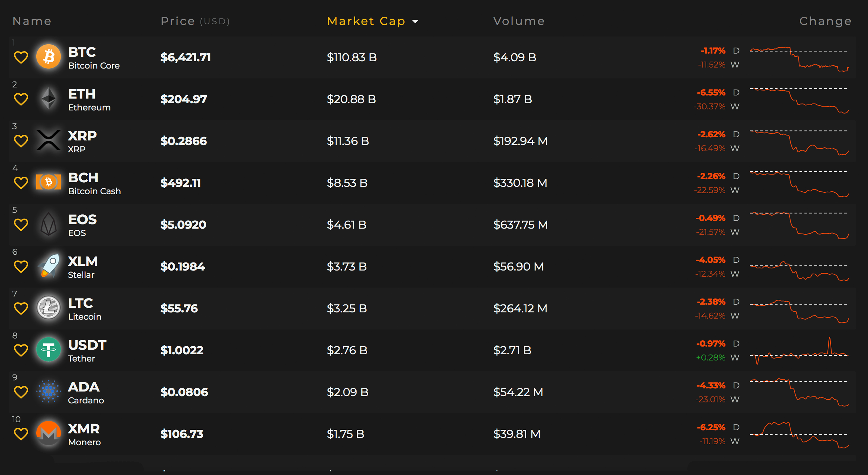This screenshot has height=475, width=868.
Task: Click the Litecoin silver logo icon
Action: coord(49,308)
